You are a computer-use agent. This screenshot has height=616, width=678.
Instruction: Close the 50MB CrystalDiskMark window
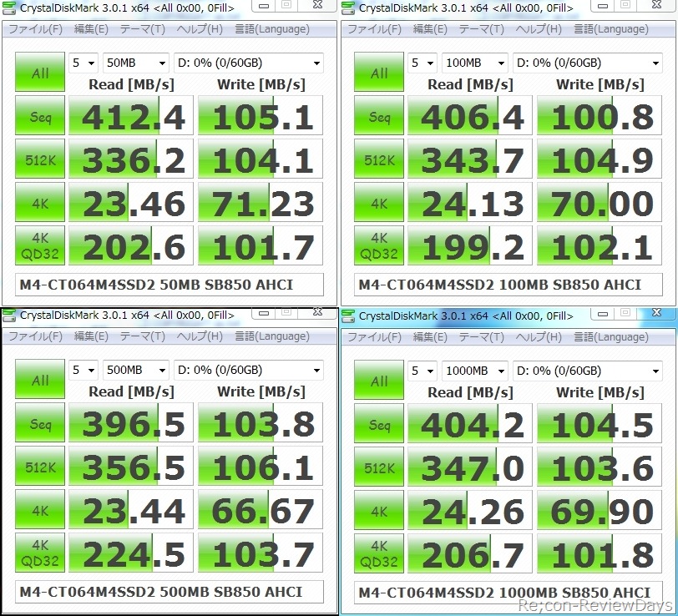318,5
